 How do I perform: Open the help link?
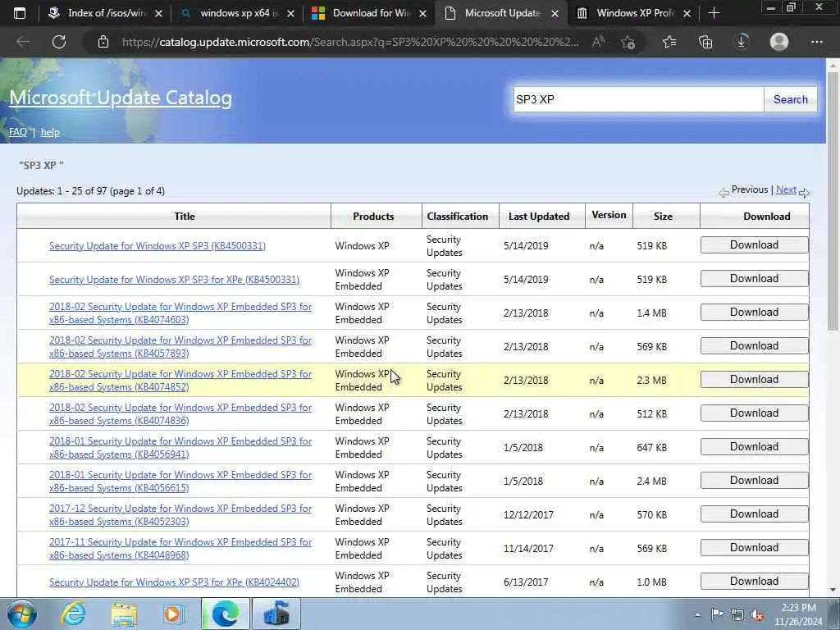50,132
